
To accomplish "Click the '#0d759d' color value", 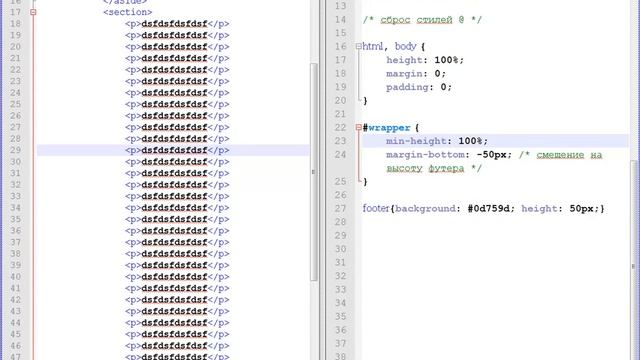I will 489,209.
